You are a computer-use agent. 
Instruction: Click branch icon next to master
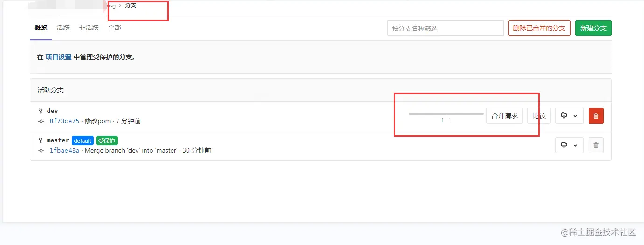[41, 140]
